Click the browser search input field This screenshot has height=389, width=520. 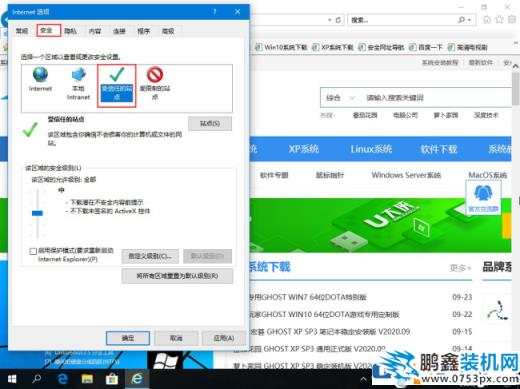pyautogui.click(x=403, y=20)
